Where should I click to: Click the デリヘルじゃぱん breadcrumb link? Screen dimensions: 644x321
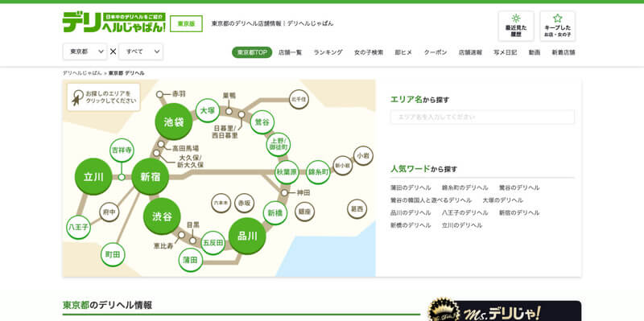(x=82, y=73)
